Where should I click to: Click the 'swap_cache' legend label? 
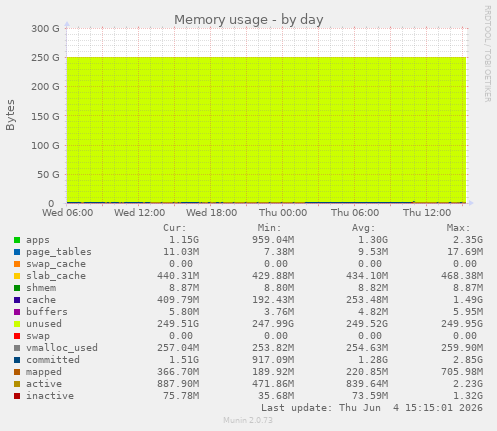coord(56,264)
